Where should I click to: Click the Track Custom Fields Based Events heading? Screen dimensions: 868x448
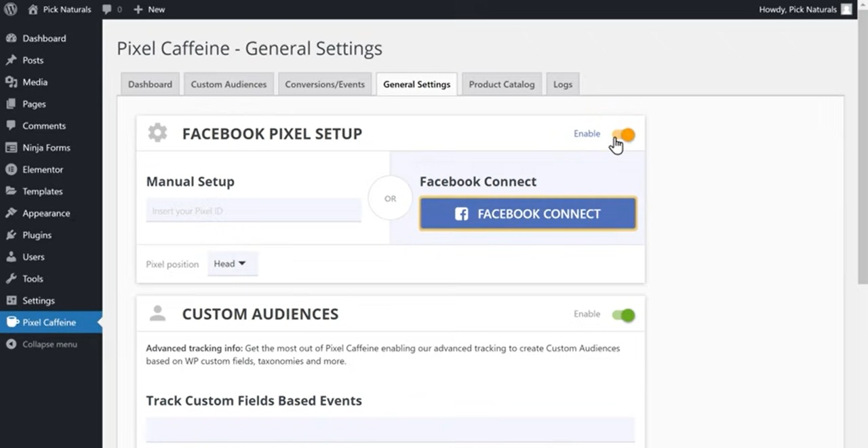coord(254,400)
